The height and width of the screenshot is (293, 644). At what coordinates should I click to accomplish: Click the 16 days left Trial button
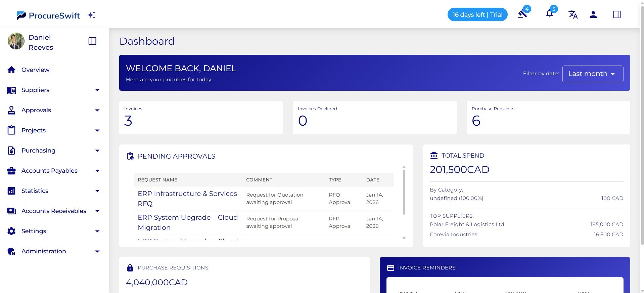477,14
